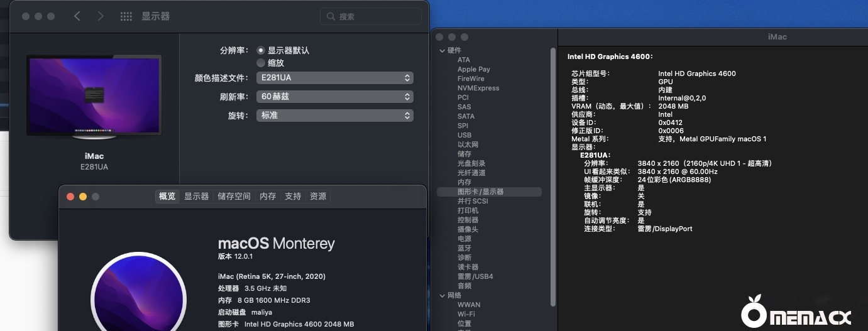Screen dimensions: 868x331
Task: Select 图形卡/显示器 in the sidebar
Action: point(480,192)
